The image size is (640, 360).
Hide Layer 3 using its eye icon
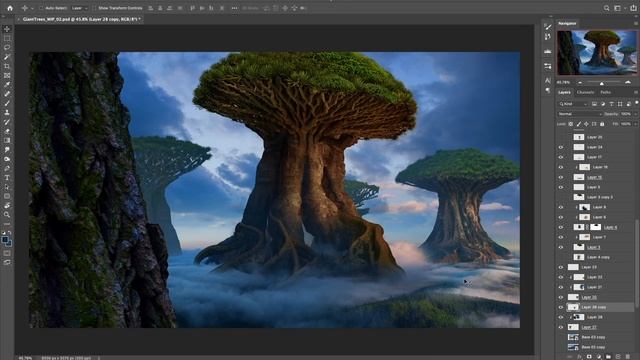coord(561,247)
